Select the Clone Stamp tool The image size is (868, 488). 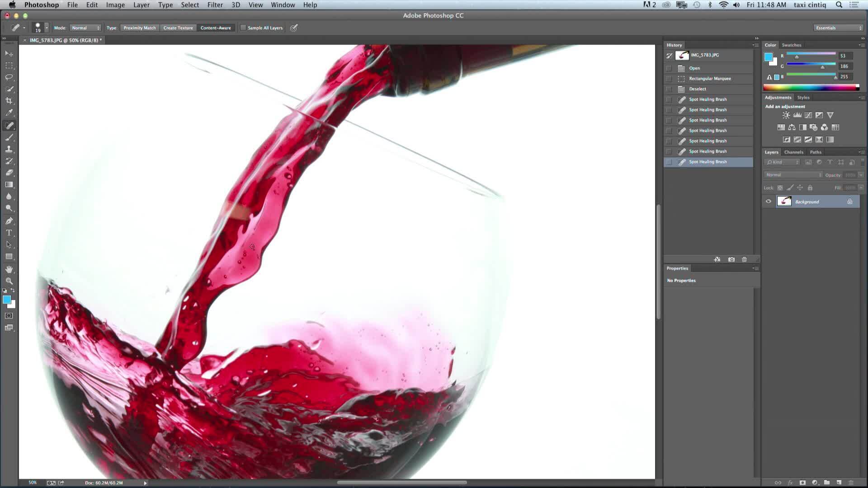9,149
